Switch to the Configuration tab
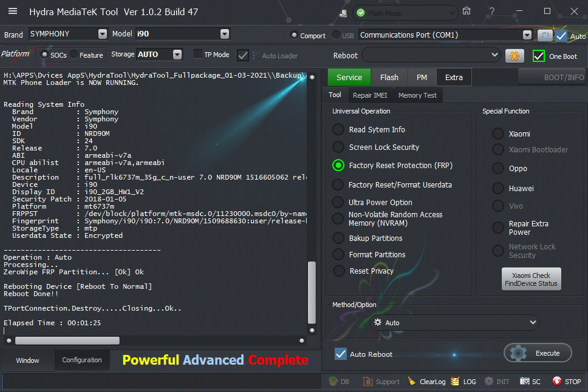Viewport: 588px width, 392px height. pyautogui.click(x=82, y=360)
